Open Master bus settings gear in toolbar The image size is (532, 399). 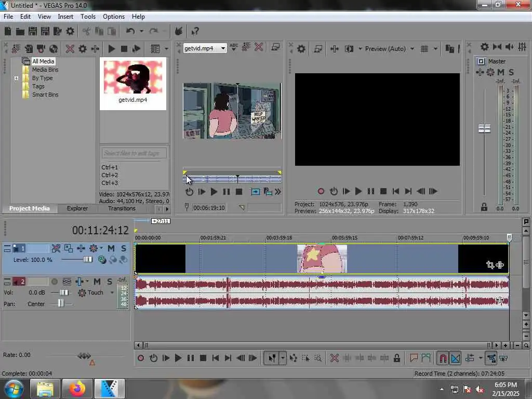[485, 47]
